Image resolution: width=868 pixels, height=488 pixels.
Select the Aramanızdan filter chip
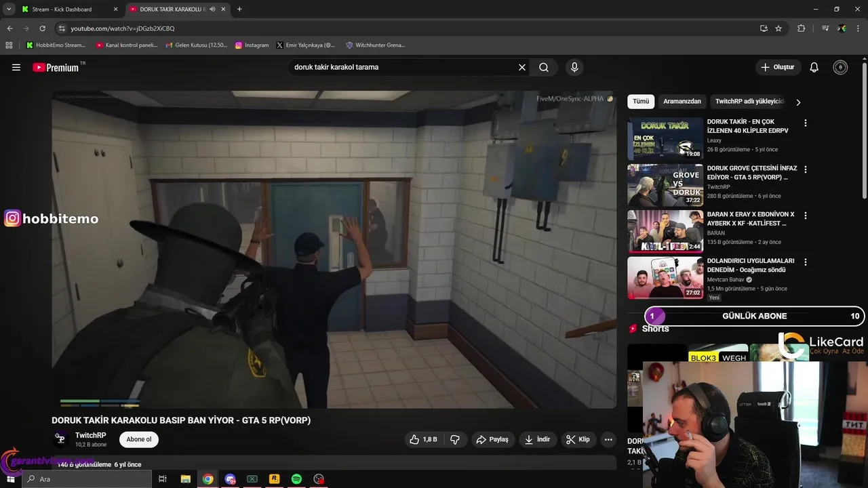point(682,102)
